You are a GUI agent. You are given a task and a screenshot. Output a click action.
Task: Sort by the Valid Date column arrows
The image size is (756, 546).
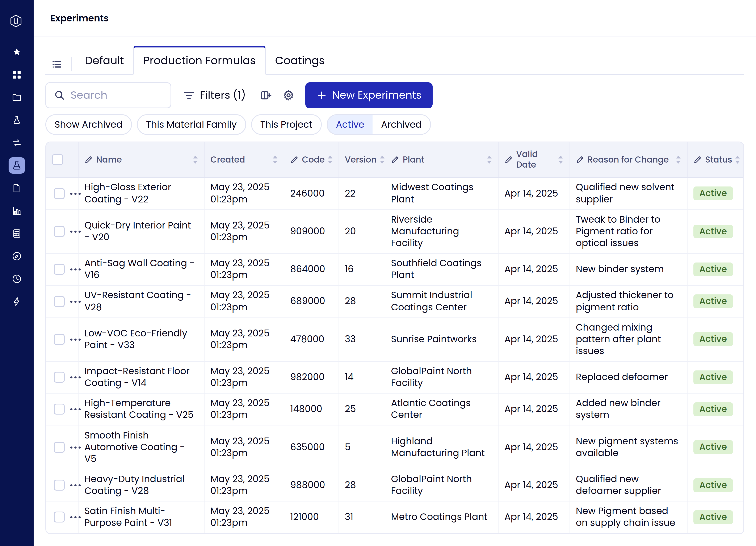561,160
